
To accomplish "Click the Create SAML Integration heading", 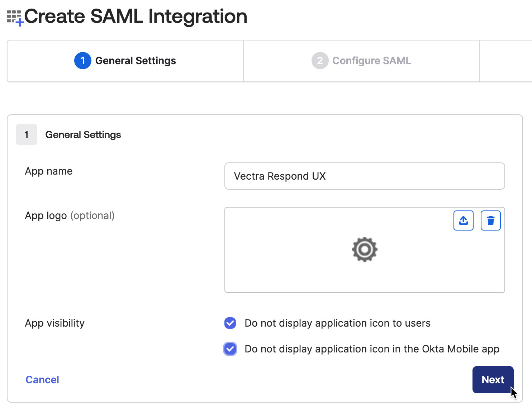I will click(x=136, y=16).
